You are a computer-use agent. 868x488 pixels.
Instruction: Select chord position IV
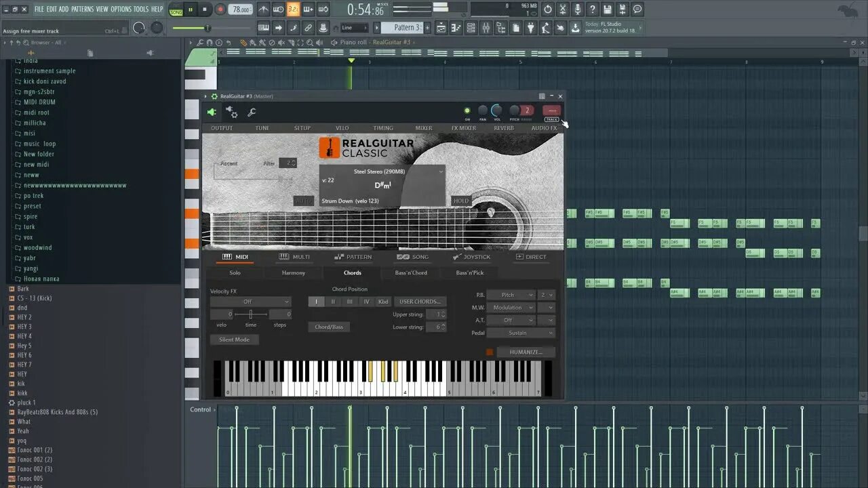click(x=366, y=302)
